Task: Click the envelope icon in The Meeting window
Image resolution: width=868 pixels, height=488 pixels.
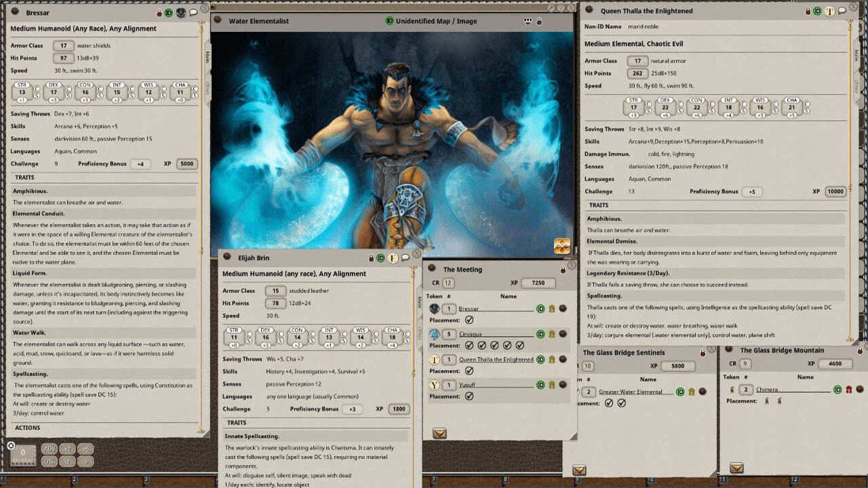Action: pyautogui.click(x=439, y=433)
